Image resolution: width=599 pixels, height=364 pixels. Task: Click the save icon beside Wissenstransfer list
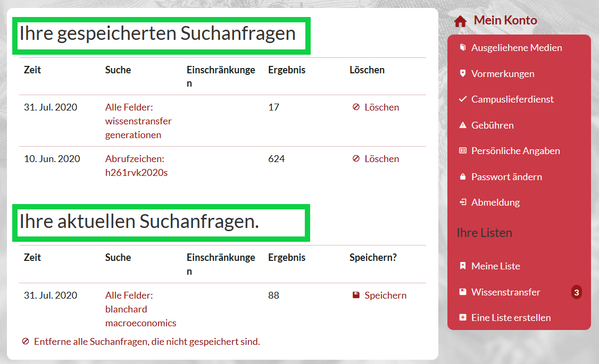[463, 292]
